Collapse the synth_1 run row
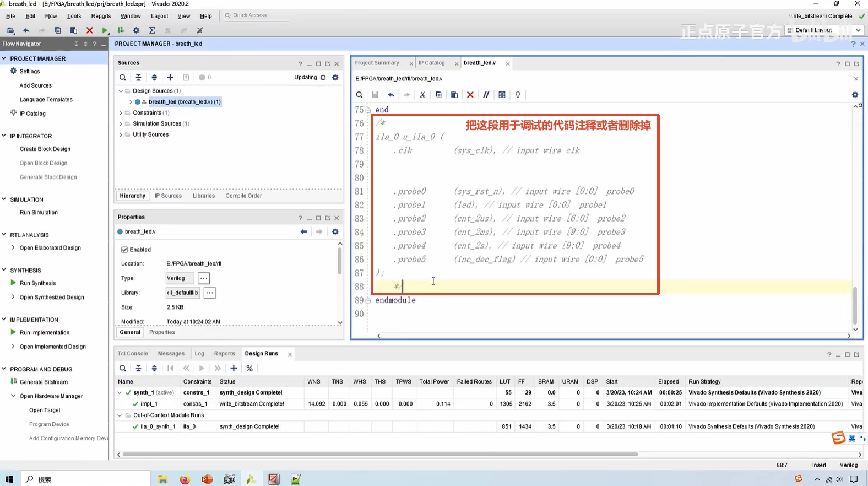The image size is (868, 486). [x=120, y=392]
